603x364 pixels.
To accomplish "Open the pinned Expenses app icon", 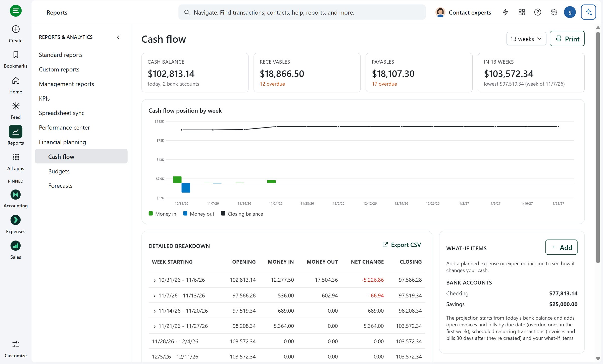I will [16, 220].
